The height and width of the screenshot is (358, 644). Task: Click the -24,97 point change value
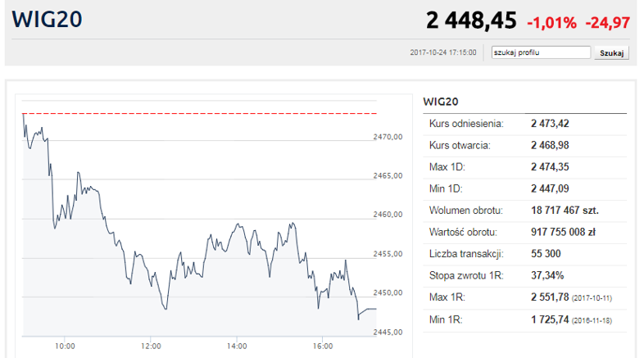pos(607,21)
